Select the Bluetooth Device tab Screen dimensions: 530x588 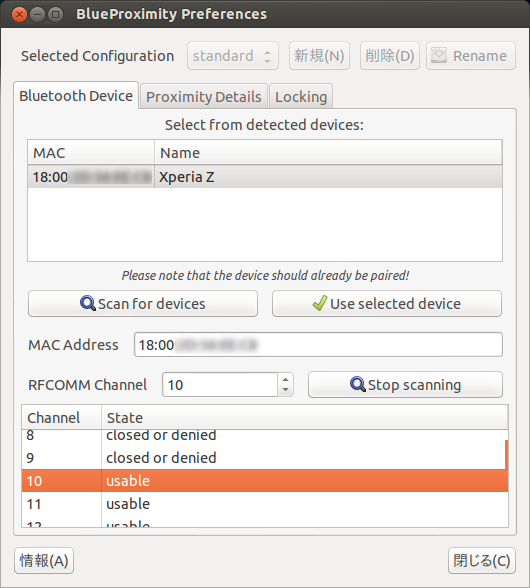[x=76, y=96]
